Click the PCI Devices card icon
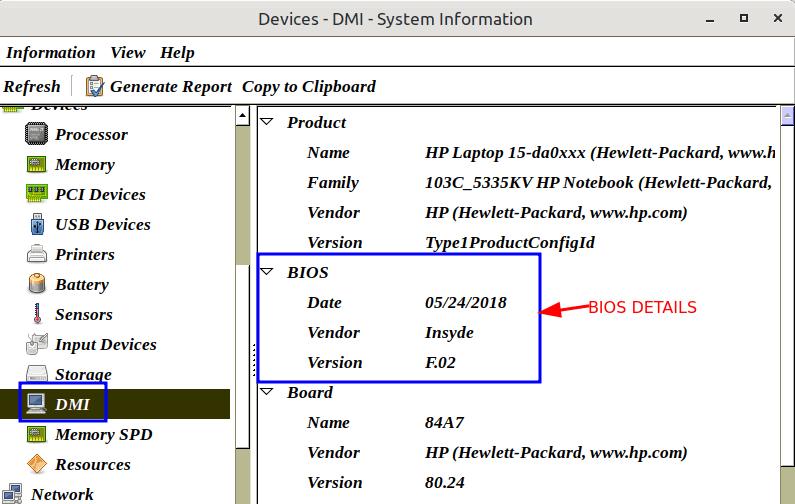Viewport: 795px width, 504px height. pyautogui.click(x=37, y=194)
